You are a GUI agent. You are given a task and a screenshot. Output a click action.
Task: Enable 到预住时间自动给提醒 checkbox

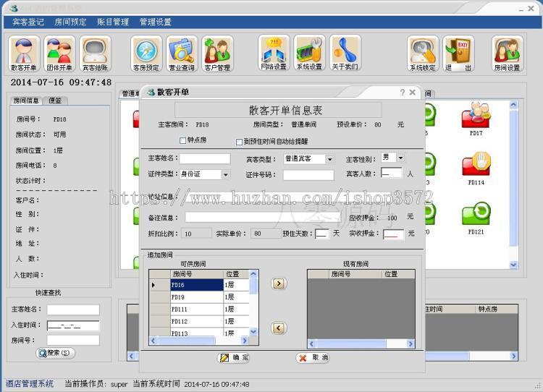239,142
